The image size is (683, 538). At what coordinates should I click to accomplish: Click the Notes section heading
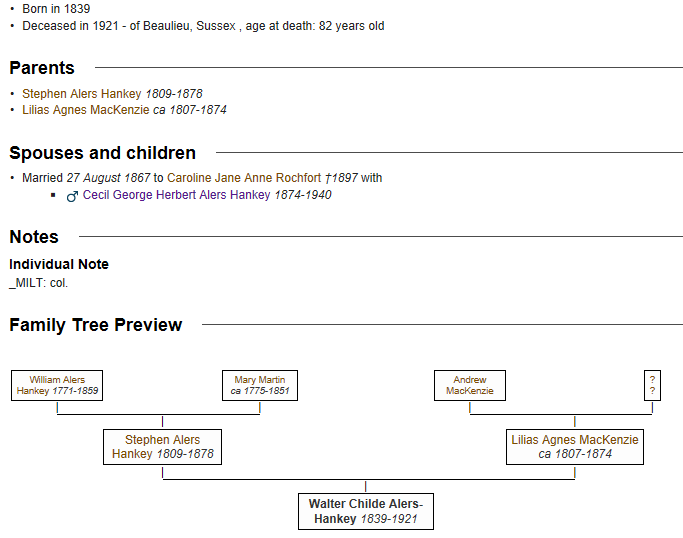[34, 237]
